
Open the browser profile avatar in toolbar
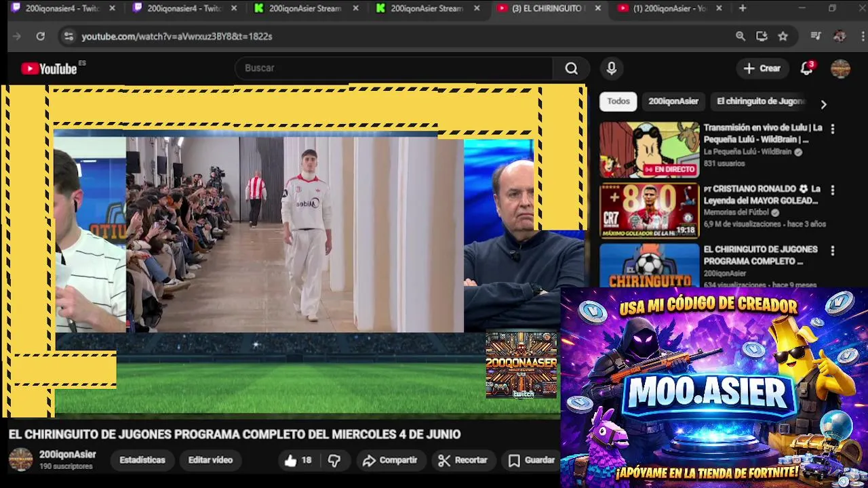[840, 36]
